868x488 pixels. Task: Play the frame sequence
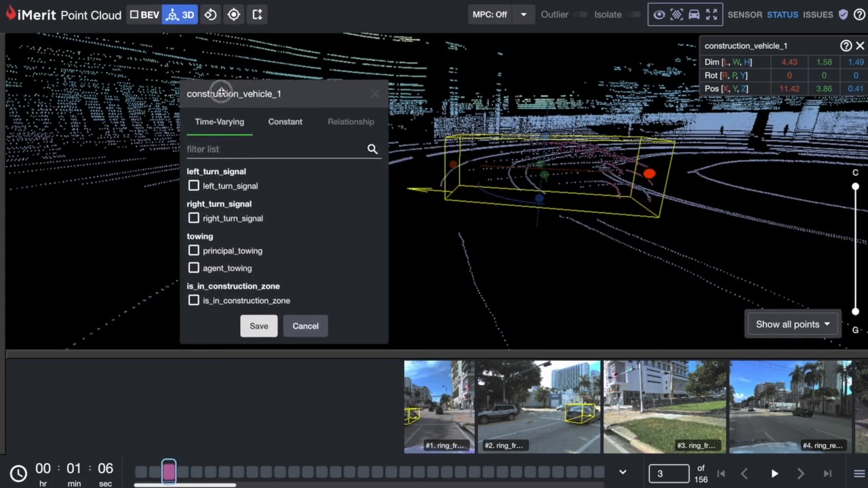pos(774,474)
